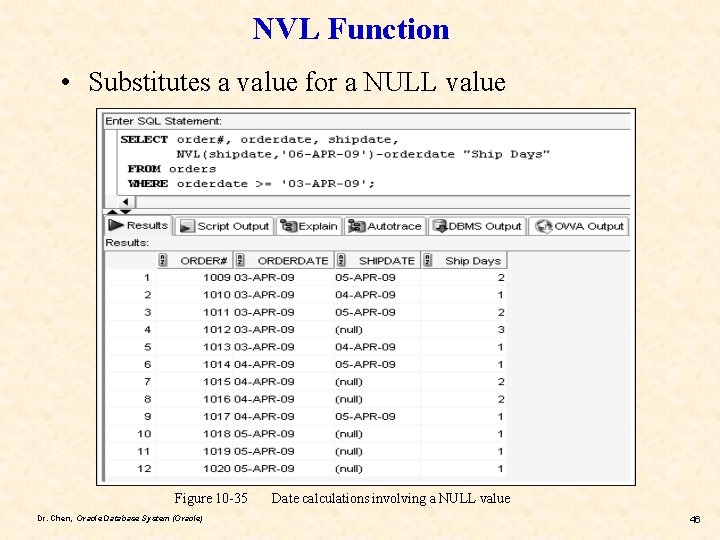The height and width of the screenshot is (540, 720).
Task: Click the left scroll arrow under SQL editor
Action: [x=125, y=202]
